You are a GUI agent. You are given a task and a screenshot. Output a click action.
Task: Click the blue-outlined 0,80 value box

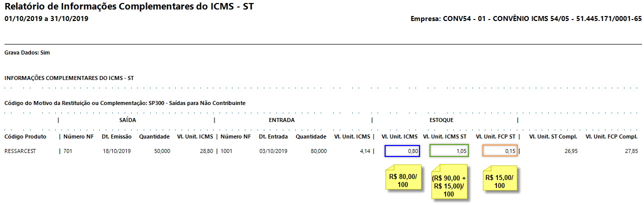click(x=402, y=150)
